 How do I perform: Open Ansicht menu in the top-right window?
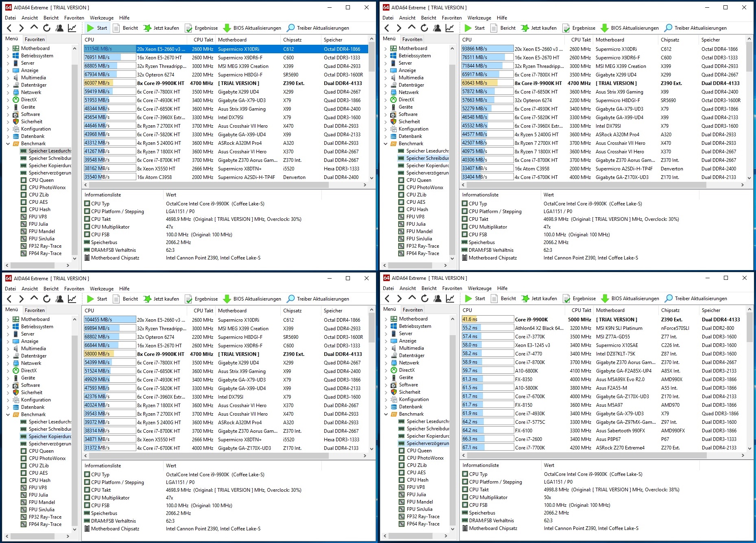coord(407,18)
